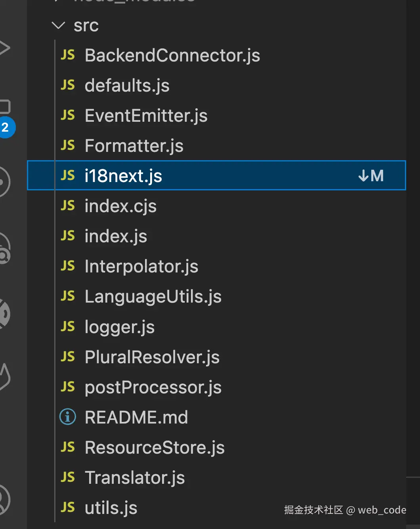Open EventEmitter.js in the explorer
The width and height of the screenshot is (420, 529).
[146, 116]
